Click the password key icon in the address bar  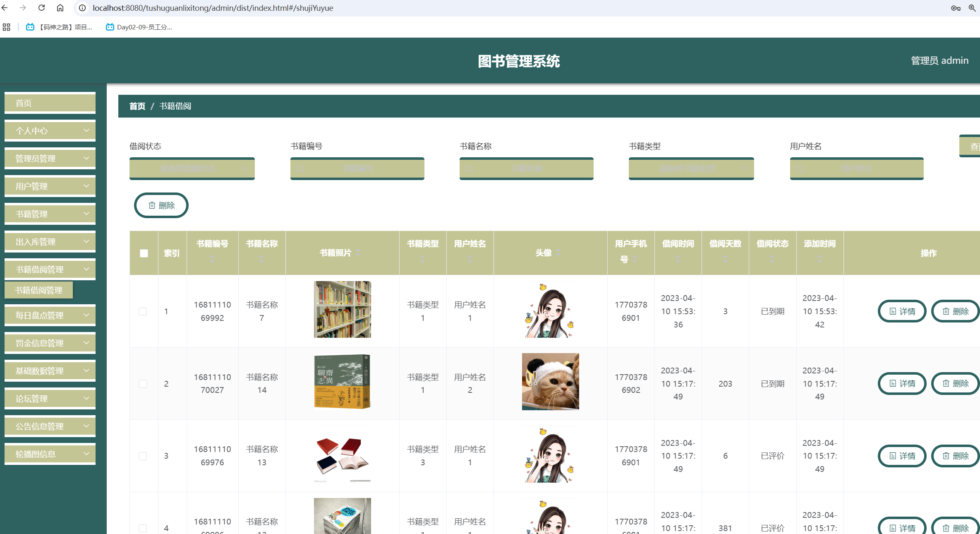(x=956, y=8)
